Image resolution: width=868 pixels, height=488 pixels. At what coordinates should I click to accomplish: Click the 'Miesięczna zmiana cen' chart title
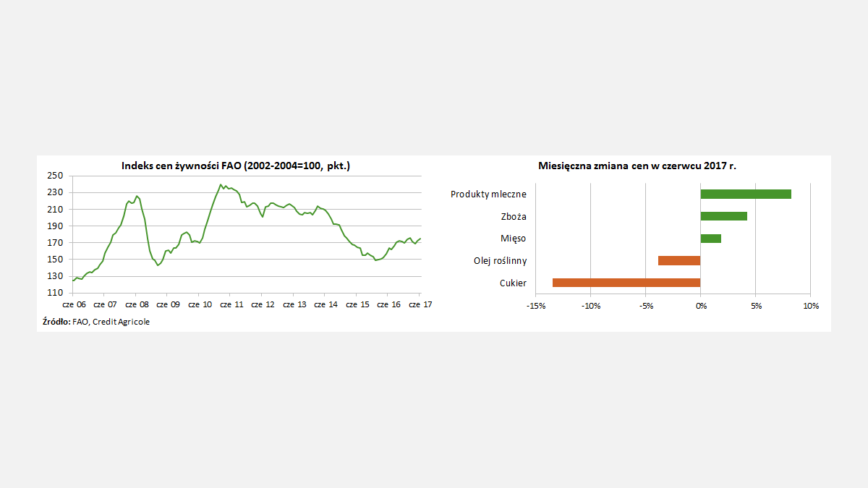click(x=637, y=166)
